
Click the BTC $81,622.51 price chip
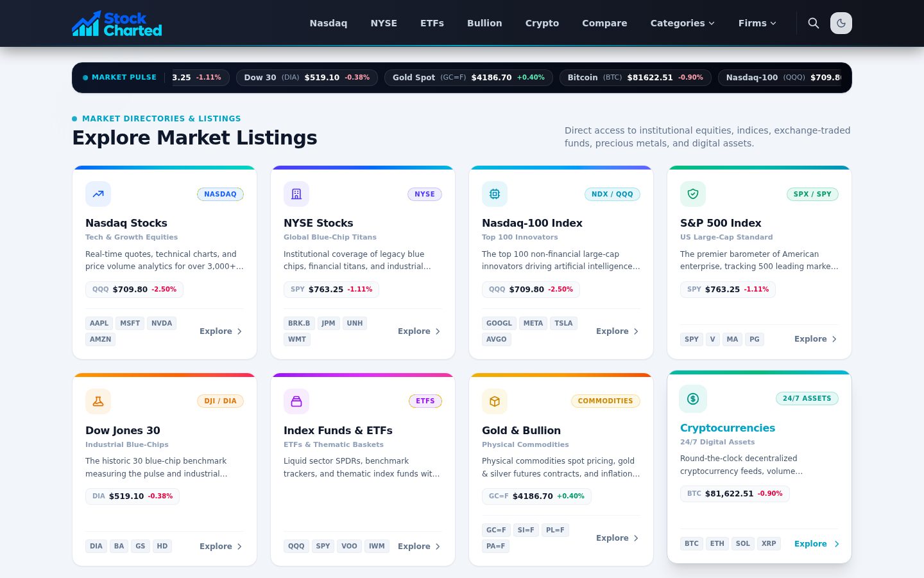pos(735,494)
